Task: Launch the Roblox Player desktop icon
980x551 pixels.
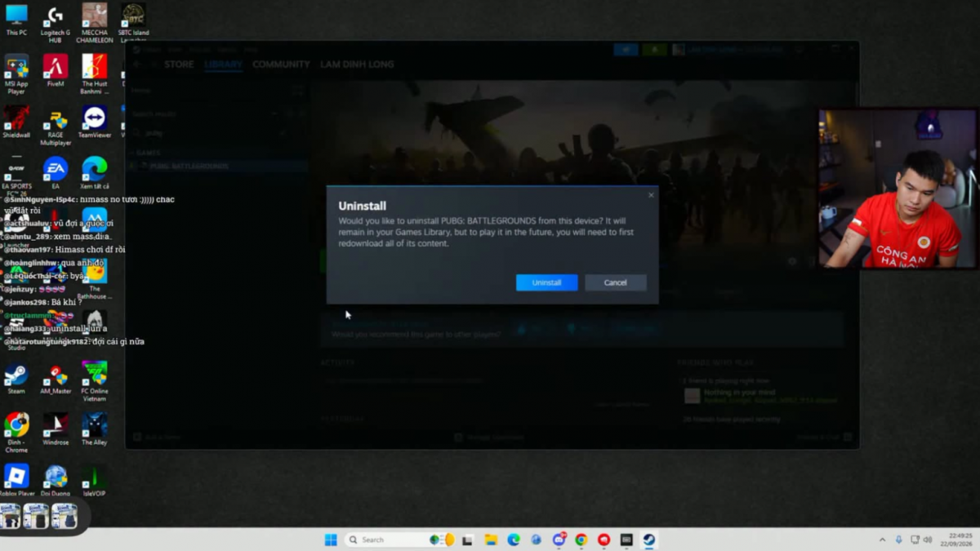Action: [16, 480]
